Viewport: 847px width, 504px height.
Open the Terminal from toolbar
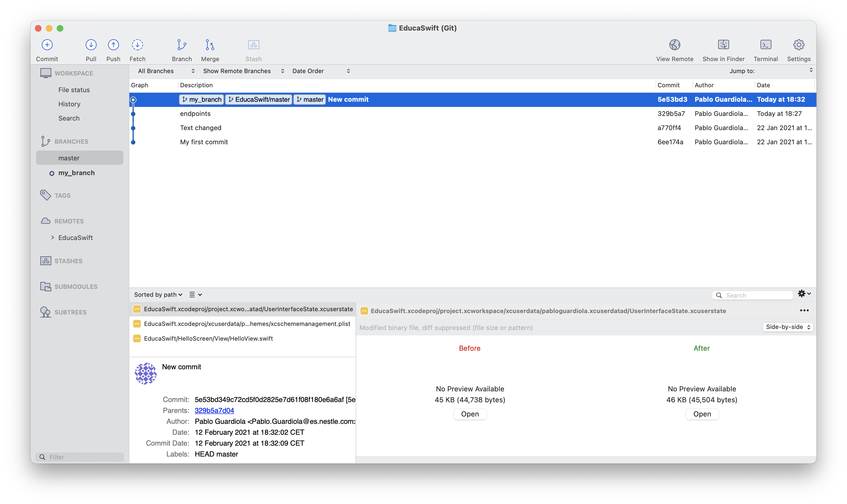[765, 44]
